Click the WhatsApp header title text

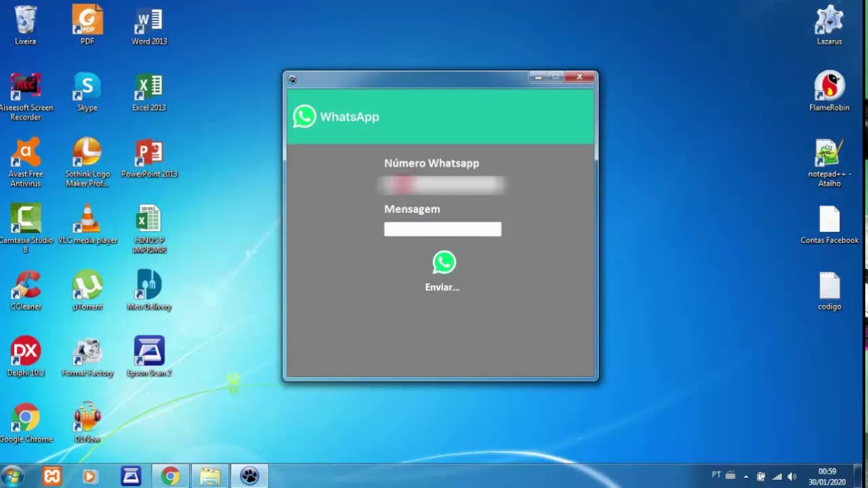point(349,117)
